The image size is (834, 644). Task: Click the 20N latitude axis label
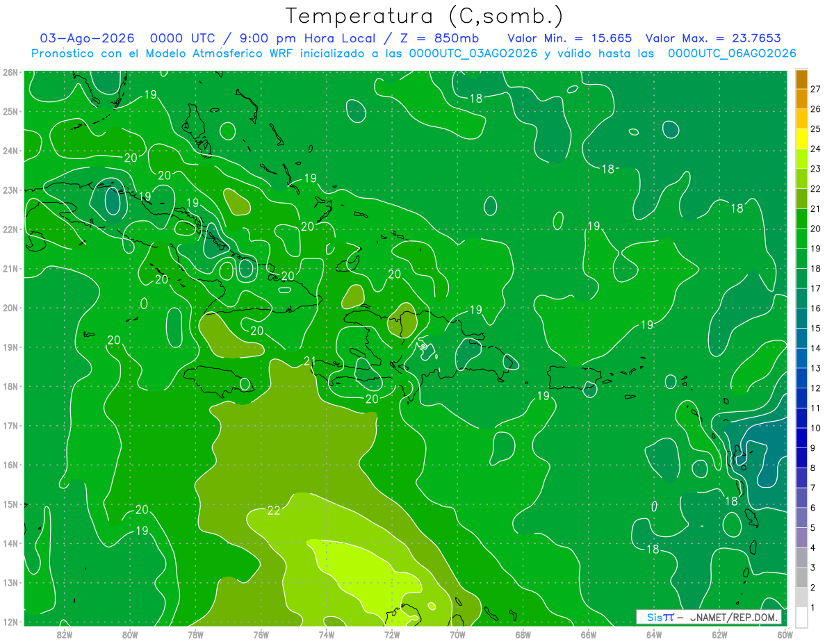coord(10,308)
